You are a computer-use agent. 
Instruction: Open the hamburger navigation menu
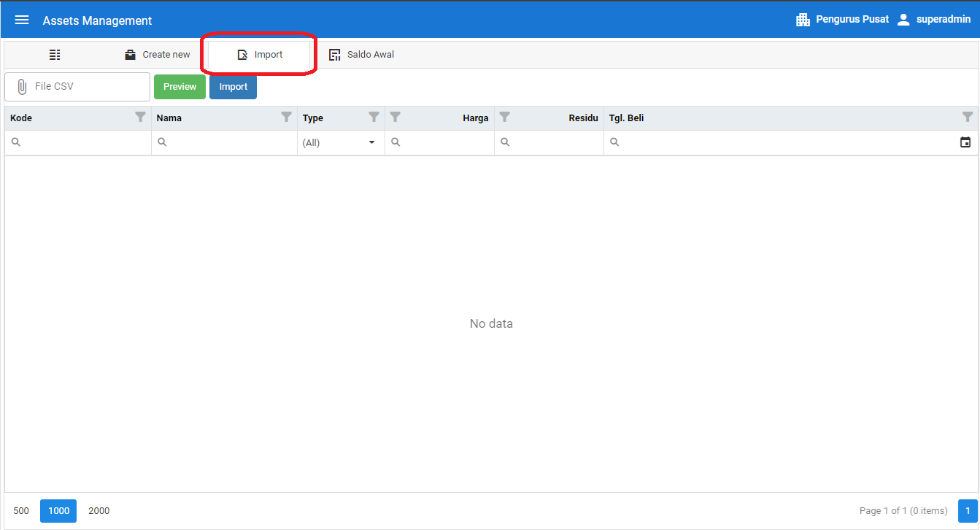[22, 20]
